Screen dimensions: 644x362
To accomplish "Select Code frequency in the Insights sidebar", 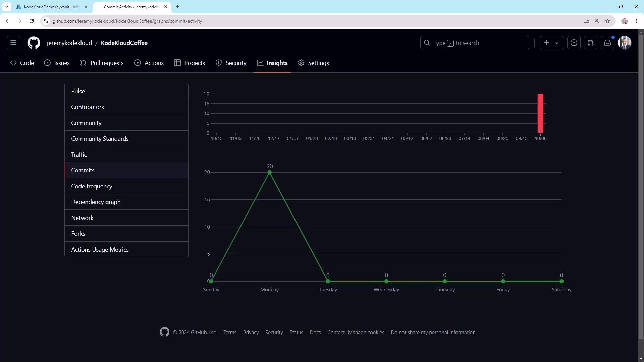I will pos(92,186).
